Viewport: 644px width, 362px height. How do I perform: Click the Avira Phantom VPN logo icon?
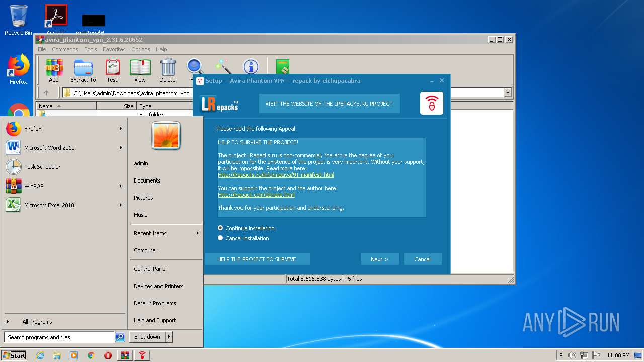coord(432,103)
